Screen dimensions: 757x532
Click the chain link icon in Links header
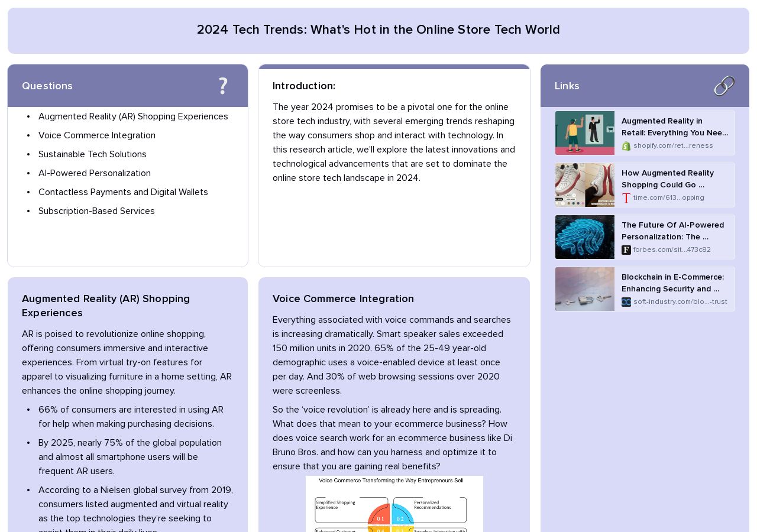(724, 86)
